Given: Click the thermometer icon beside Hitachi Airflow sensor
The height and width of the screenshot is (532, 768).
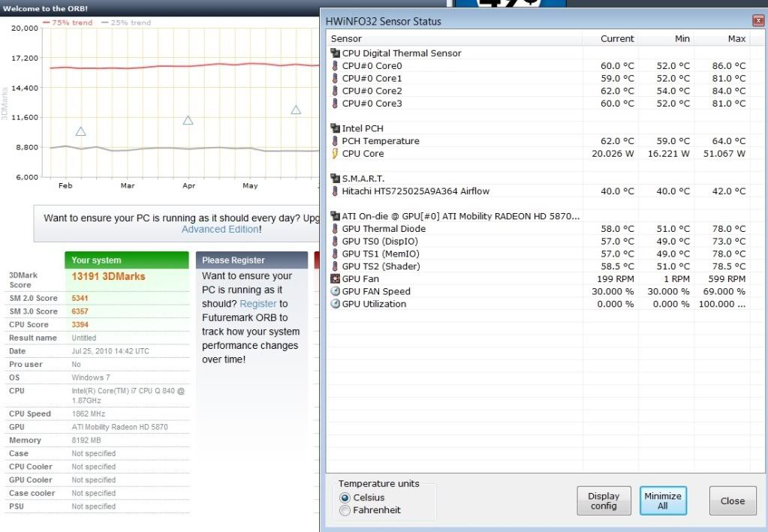Looking at the screenshot, I should coord(335,191).
